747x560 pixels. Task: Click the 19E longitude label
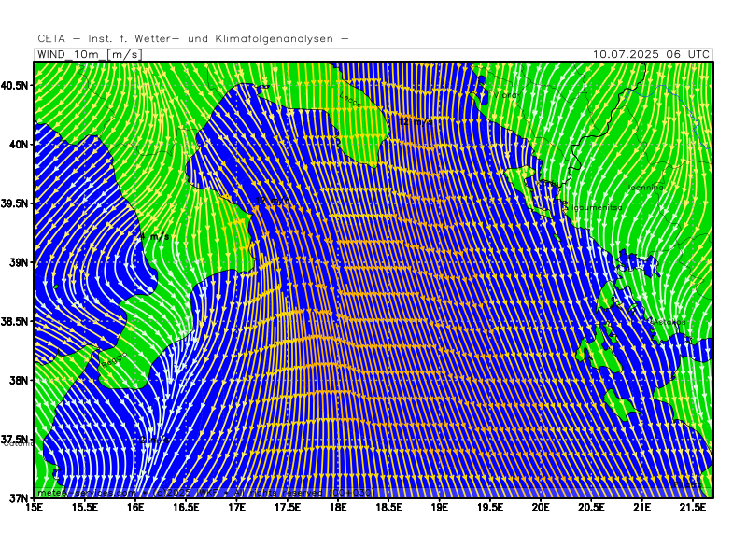click(x=439, y=508)
